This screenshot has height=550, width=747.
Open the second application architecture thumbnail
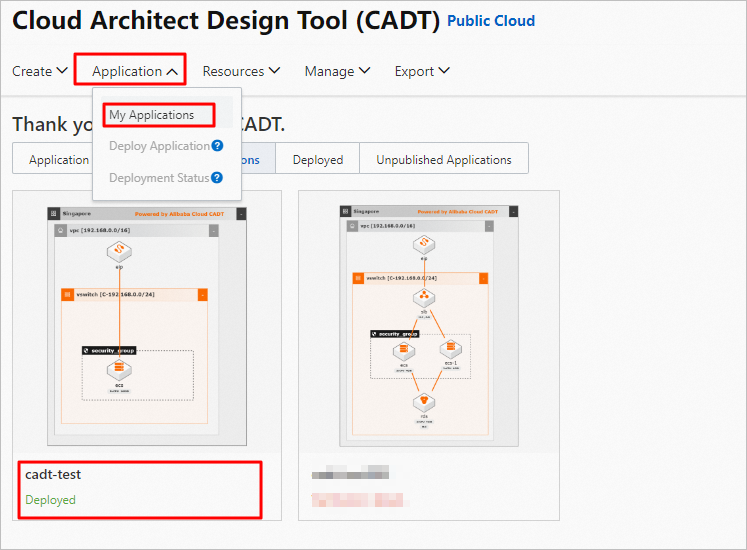click(x=429, y=326)
